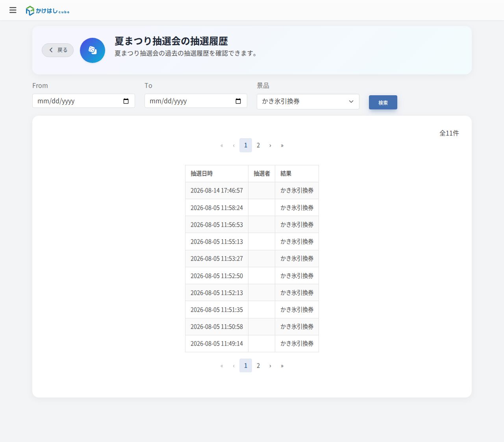Click the 抽選者 column header
Screen dimensions: 504x442
pyautogui.click(x=261, y=174)
